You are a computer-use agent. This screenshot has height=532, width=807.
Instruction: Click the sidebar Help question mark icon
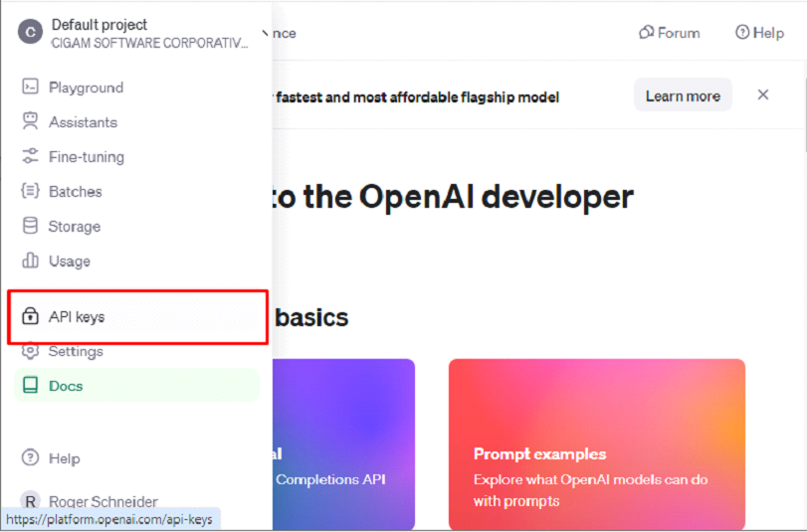pos(31,457)
